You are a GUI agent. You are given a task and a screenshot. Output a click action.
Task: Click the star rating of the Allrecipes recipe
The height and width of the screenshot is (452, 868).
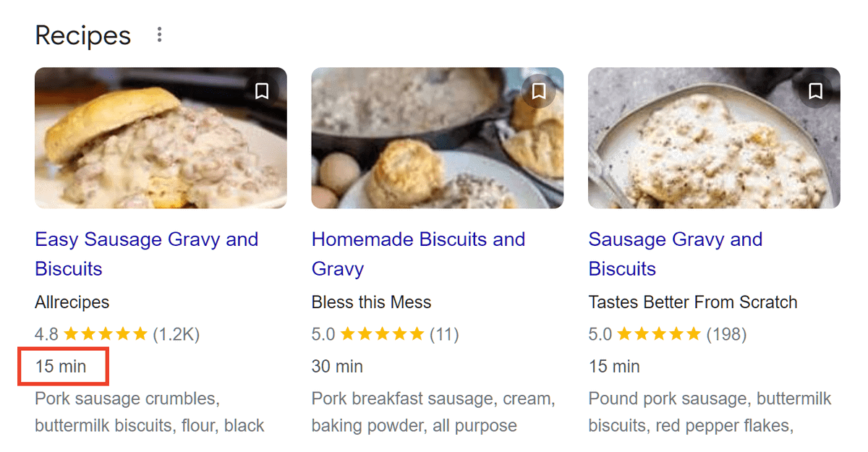(105, 334)
